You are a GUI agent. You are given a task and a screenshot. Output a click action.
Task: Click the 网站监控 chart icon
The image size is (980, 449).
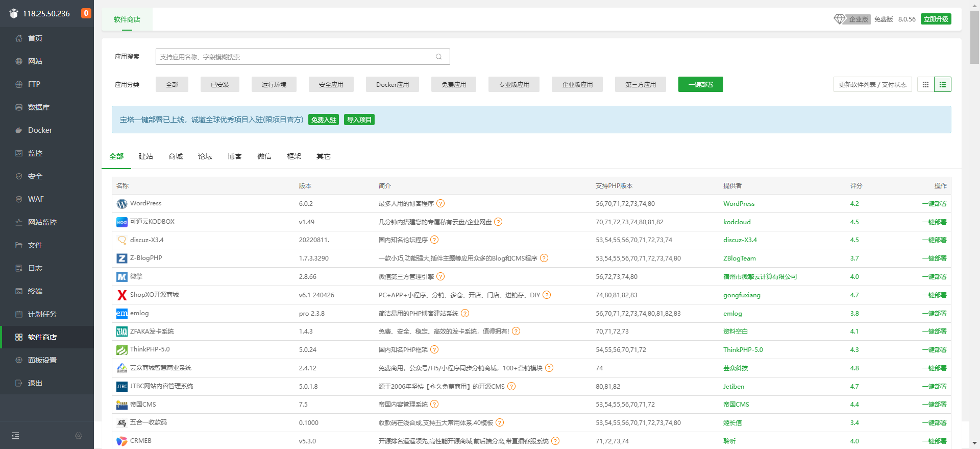pos(19,222)
